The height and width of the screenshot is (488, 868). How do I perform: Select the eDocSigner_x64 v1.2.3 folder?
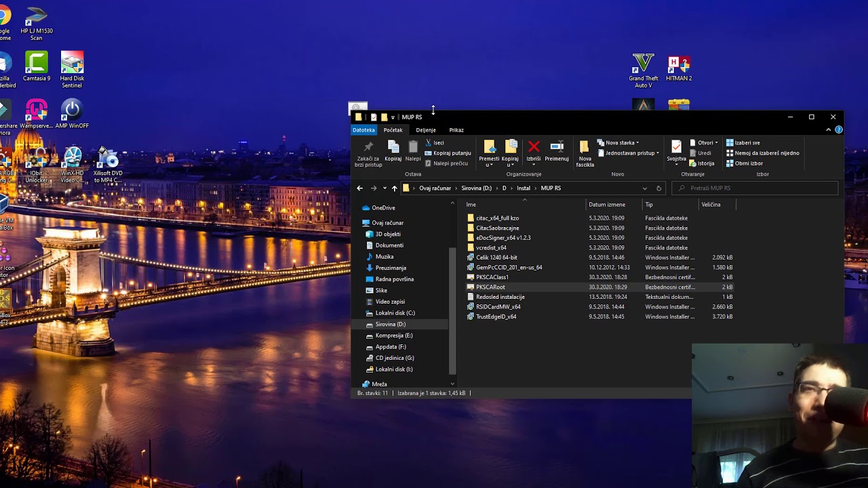[502, 238]
